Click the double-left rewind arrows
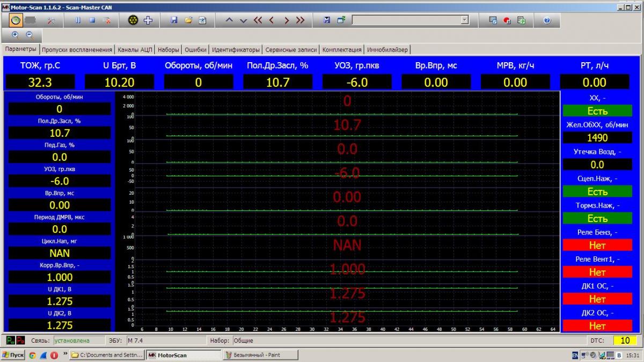The width and height of the screenshot is (644, 362). 258,20
